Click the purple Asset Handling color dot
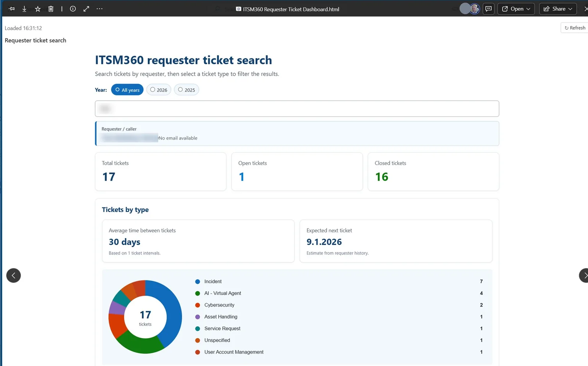This screenshot has height=366, width=588. (x=197, y=317)
